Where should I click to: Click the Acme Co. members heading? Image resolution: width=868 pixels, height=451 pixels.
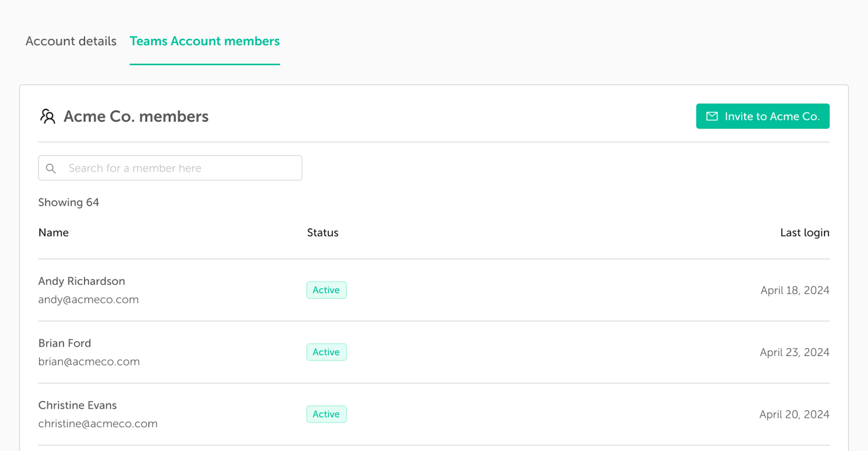point(136,116)
